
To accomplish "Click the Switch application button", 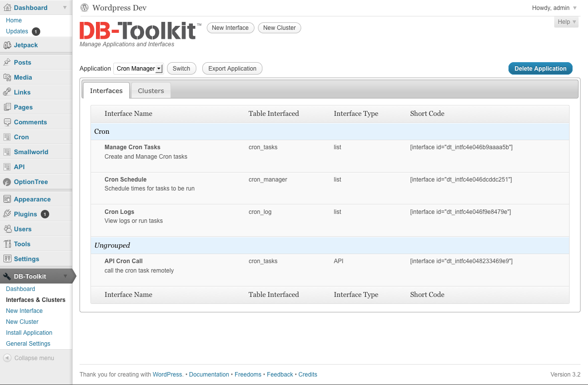I will coord(181,68).
